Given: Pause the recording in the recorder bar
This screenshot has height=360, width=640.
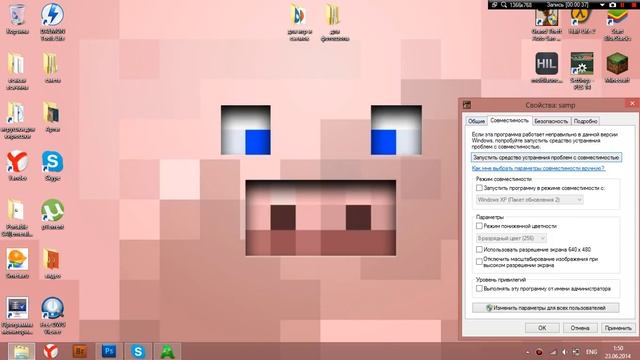Looking at the screenshot, I should point(623,4).
